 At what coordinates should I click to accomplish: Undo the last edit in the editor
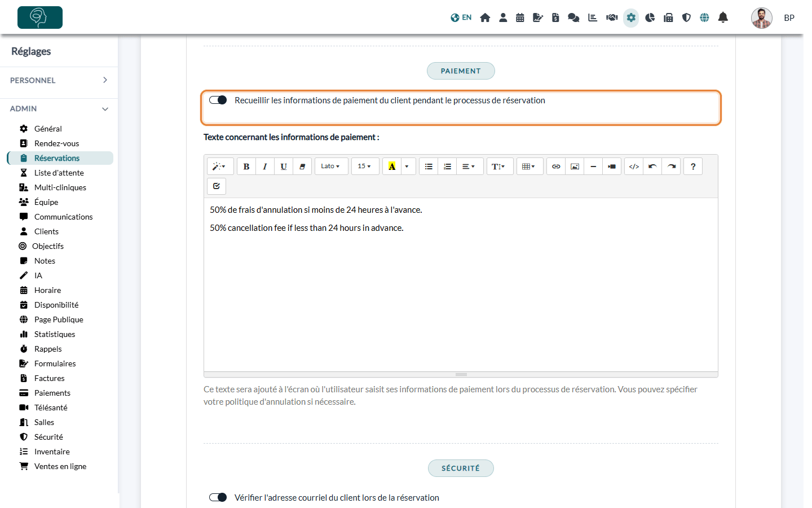[x=652, y=167]
